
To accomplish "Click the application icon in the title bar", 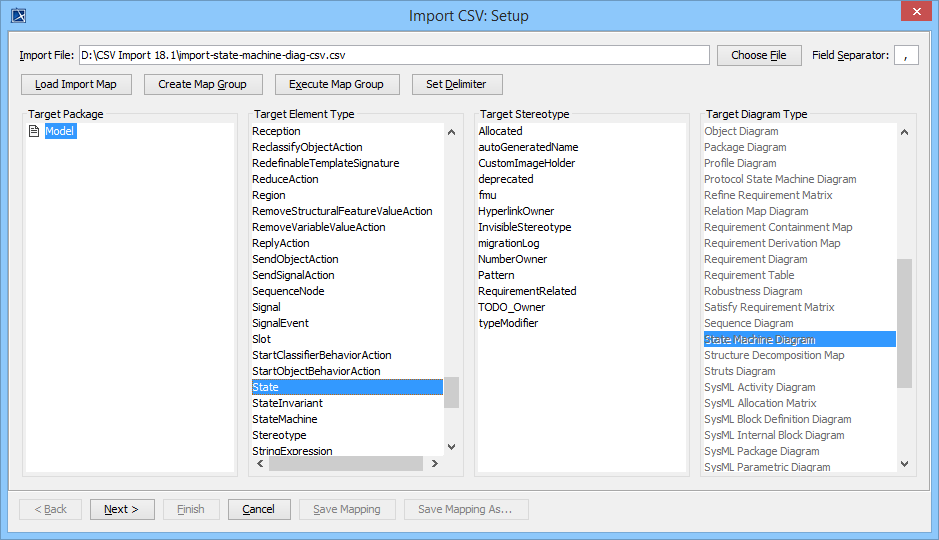I will [18, 15].
